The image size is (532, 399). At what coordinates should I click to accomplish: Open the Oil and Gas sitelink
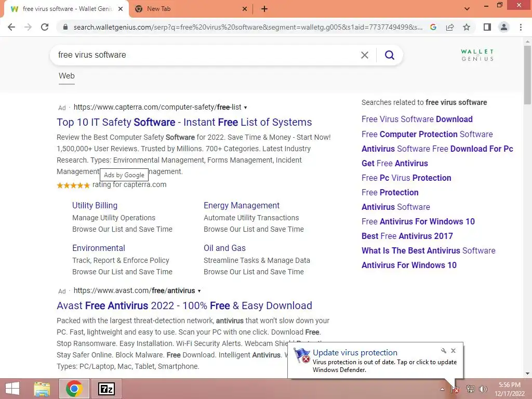tap(224, 248)
